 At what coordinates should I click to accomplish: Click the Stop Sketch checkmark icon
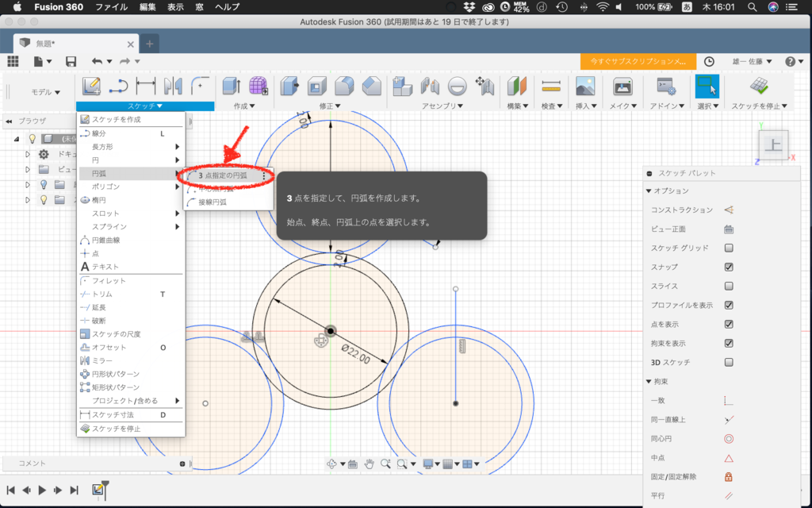759,86
